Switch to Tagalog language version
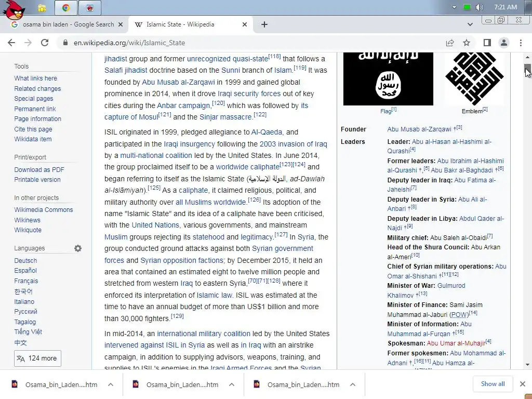 pyautogui.click(x=25, y=322)
